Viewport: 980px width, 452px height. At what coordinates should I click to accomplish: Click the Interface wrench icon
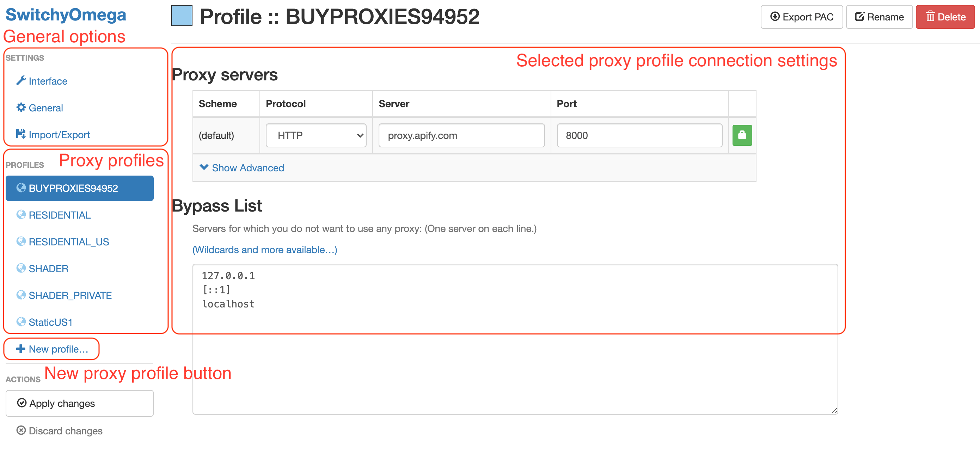point(19,81)
